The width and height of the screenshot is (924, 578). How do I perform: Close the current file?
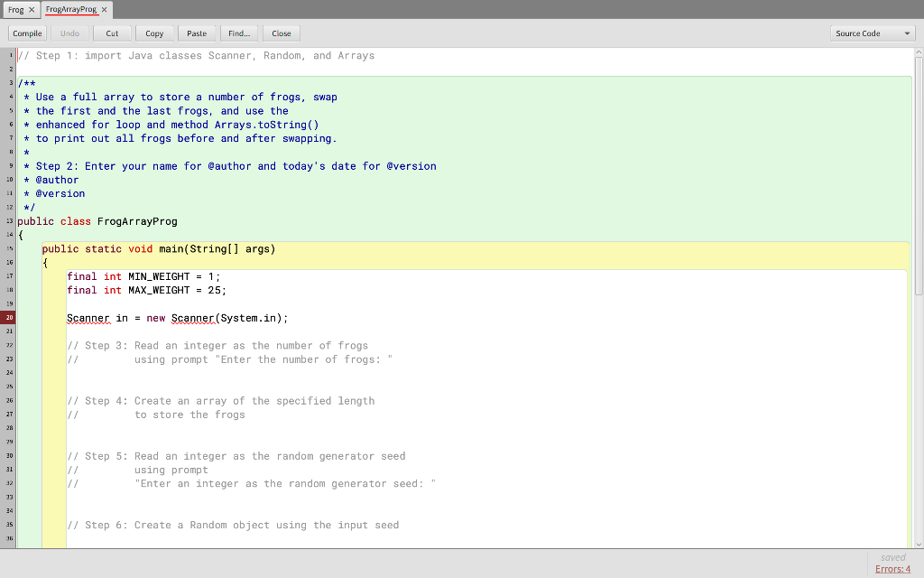tap(281, 33)
